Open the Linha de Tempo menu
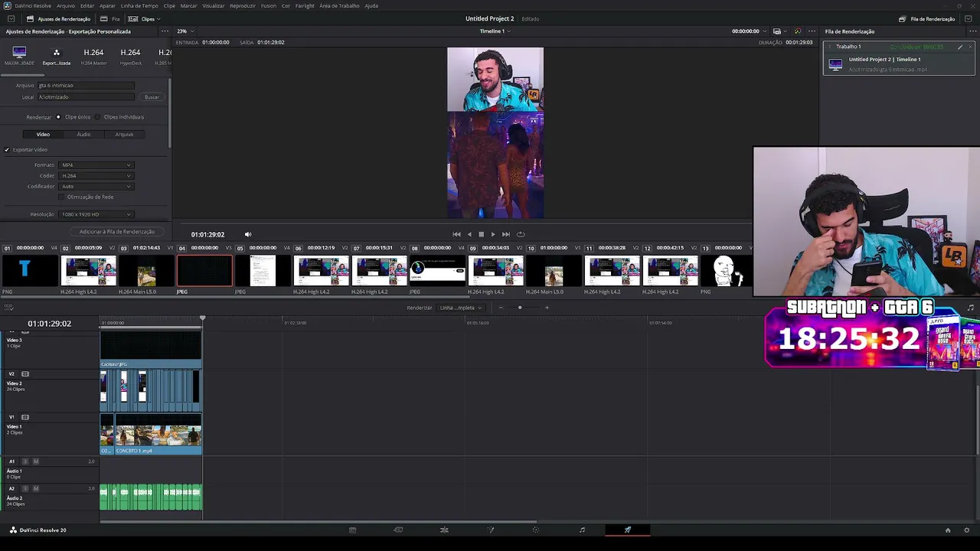980x551 pixels. (x=139, y=5)
